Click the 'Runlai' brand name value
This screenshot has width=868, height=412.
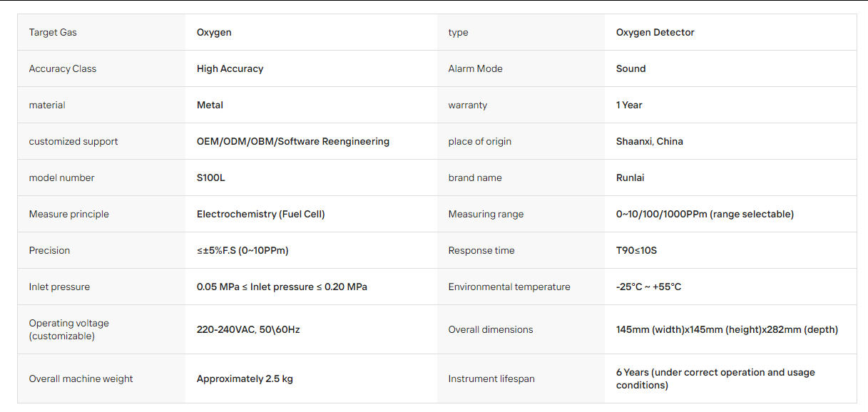click(x=630, y=177)
